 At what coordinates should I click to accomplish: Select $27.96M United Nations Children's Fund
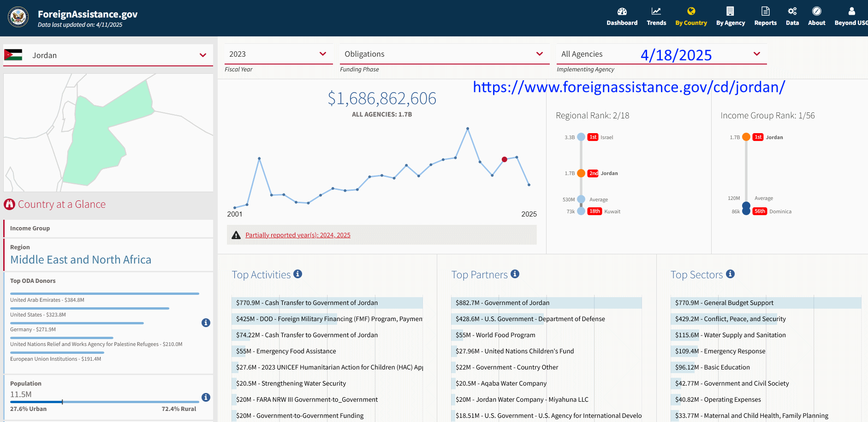point(547,351)
